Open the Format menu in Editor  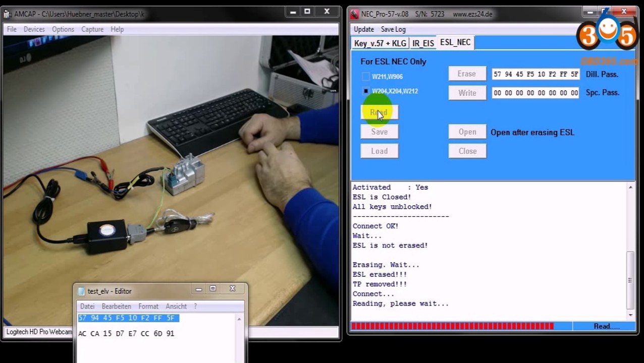148,306
